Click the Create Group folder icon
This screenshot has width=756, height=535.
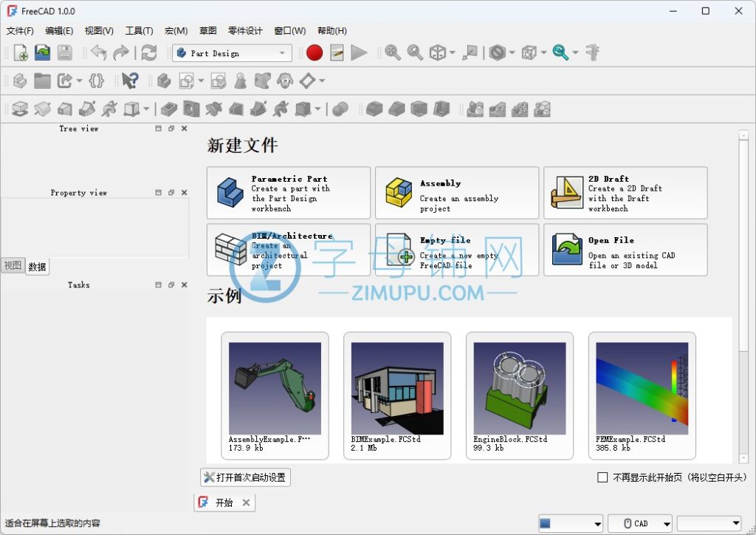coord(42,81)
